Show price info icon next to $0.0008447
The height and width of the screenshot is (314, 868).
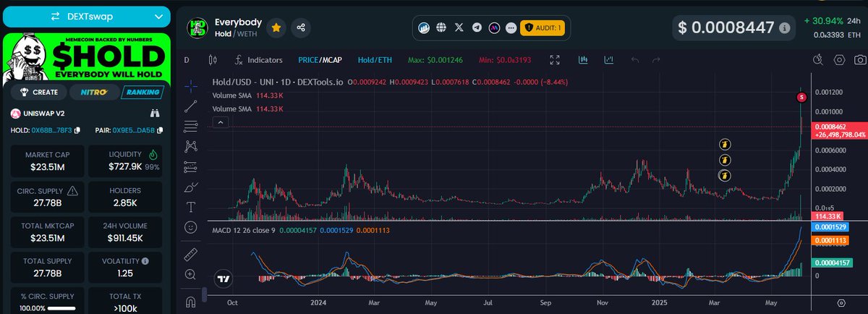784,27
